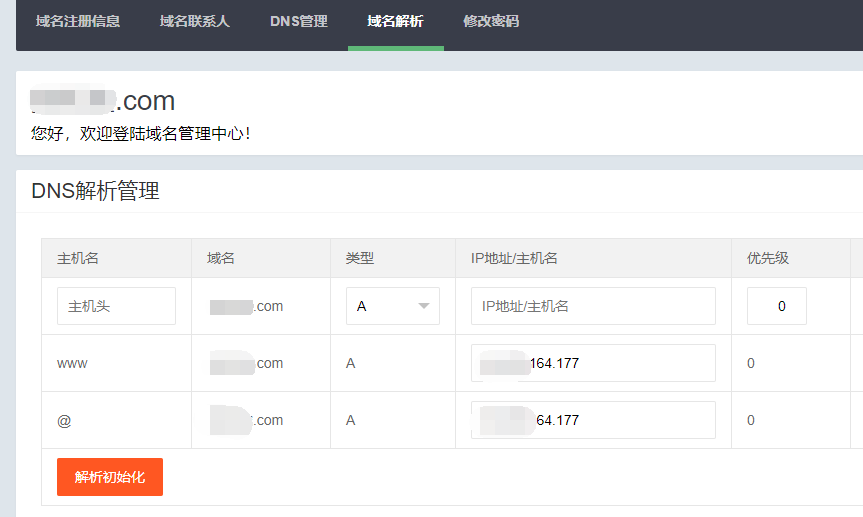Click the IP地址/主机名 column header

point(514,258)
